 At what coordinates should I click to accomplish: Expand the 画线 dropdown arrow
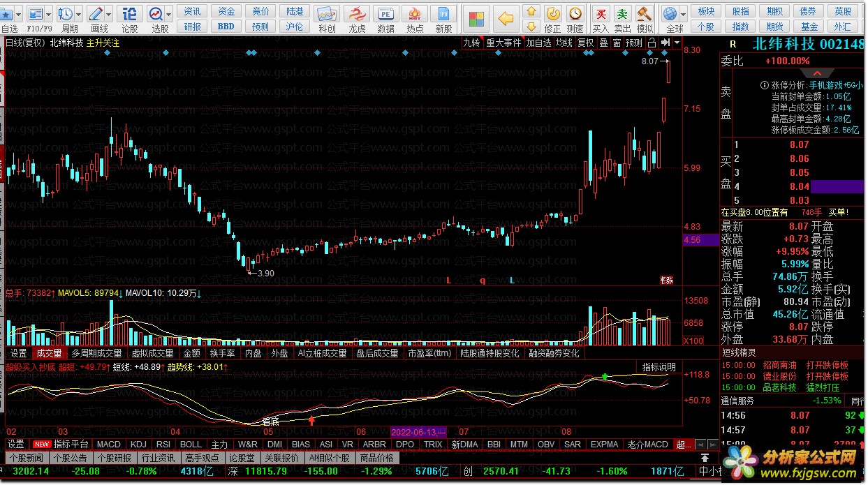tap(109, 14)
